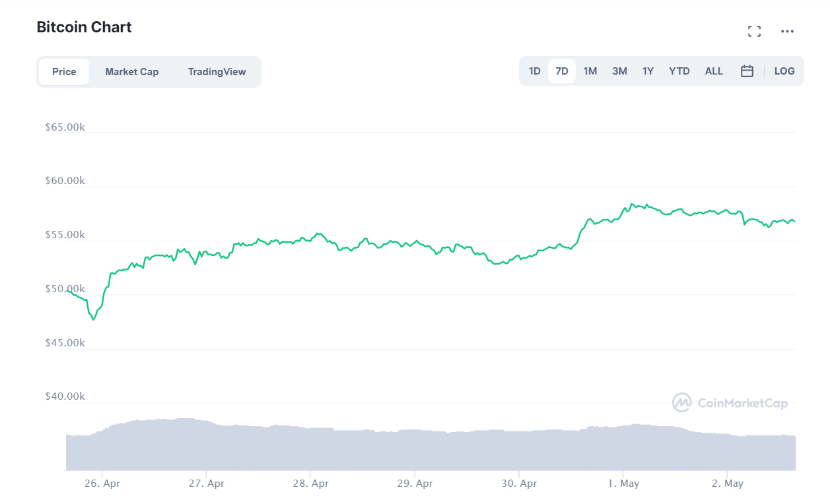Select the 1Y time range
This screenshot has height=504, width=830.
pos(648,71)
